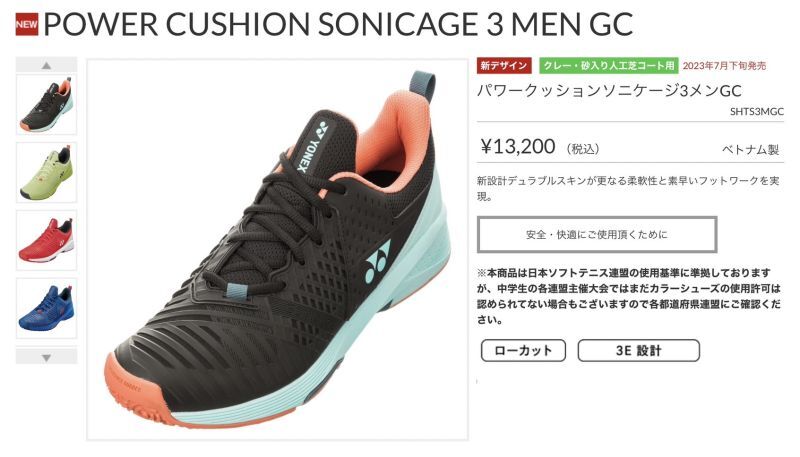Click the main large shoe image
800x457 pixels.
tap(278, 250)
